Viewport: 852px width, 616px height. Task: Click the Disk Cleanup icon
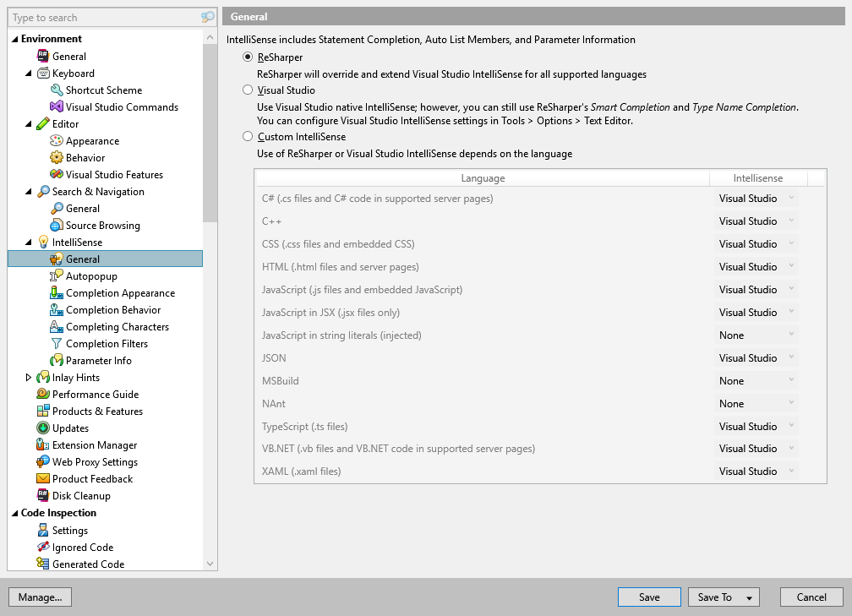click(x=43, y=496)
